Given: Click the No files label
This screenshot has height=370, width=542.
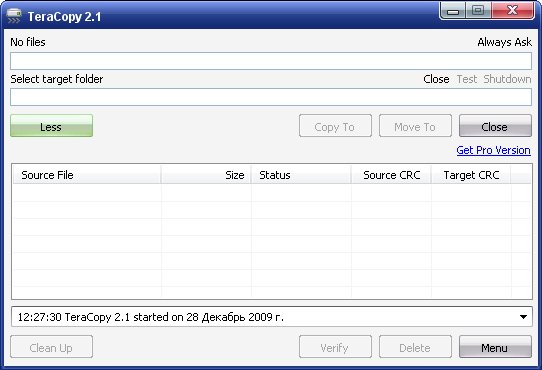Looking at the screenshot, I should pos(28,42).
